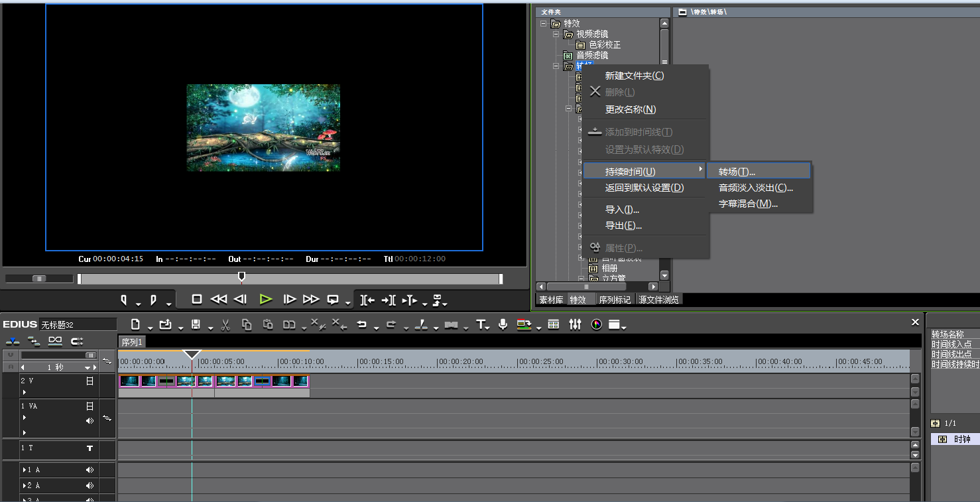Toggle title display on the 1 T track
Image resolution: width=980 pixels, height=502 pixels.
coord(90,448)
